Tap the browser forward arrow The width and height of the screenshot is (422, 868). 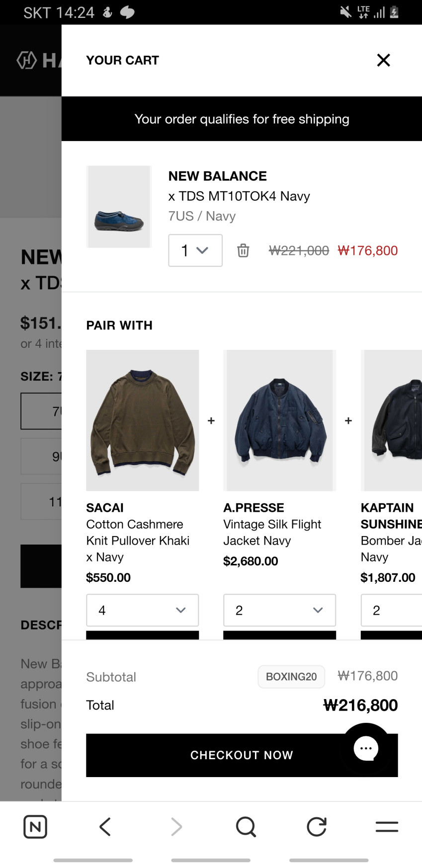pos(176,827)
